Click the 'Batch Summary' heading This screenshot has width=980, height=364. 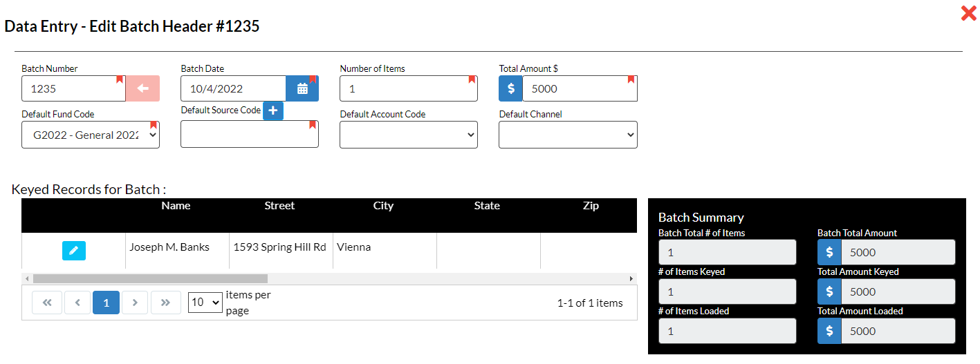point(701,217)
